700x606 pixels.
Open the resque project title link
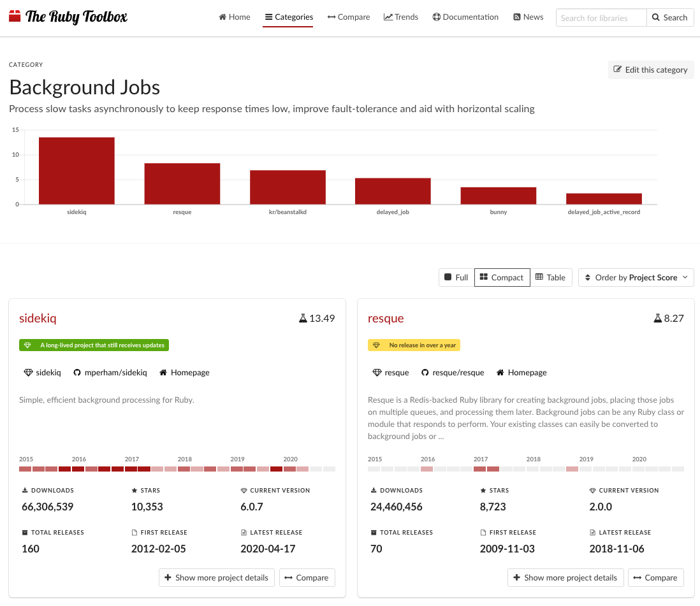pos(386,319)
